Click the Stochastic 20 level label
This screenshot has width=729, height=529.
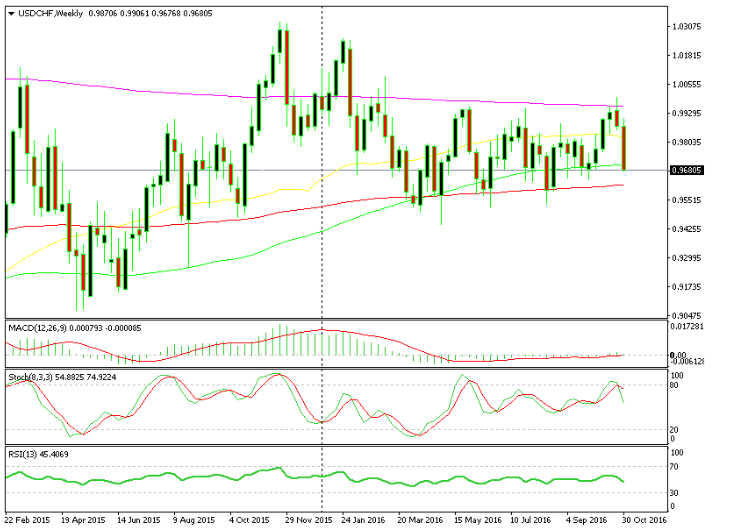coord(675,430)
